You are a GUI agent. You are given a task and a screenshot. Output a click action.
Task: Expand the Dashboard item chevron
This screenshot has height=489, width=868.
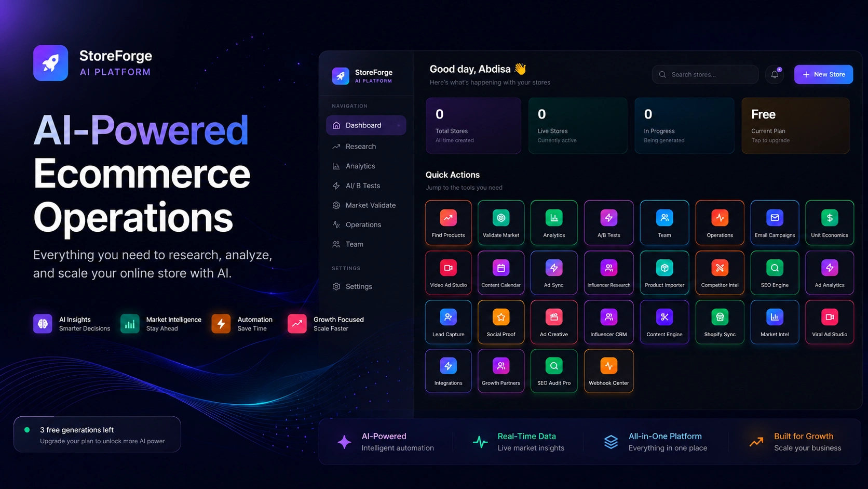point(399,125)
